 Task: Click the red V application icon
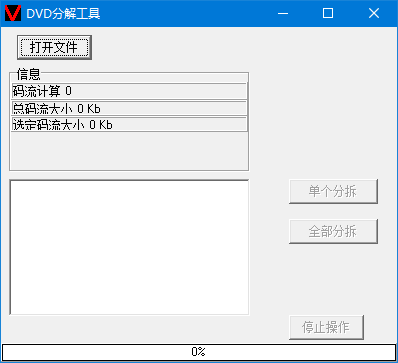(x=13, y=13)
